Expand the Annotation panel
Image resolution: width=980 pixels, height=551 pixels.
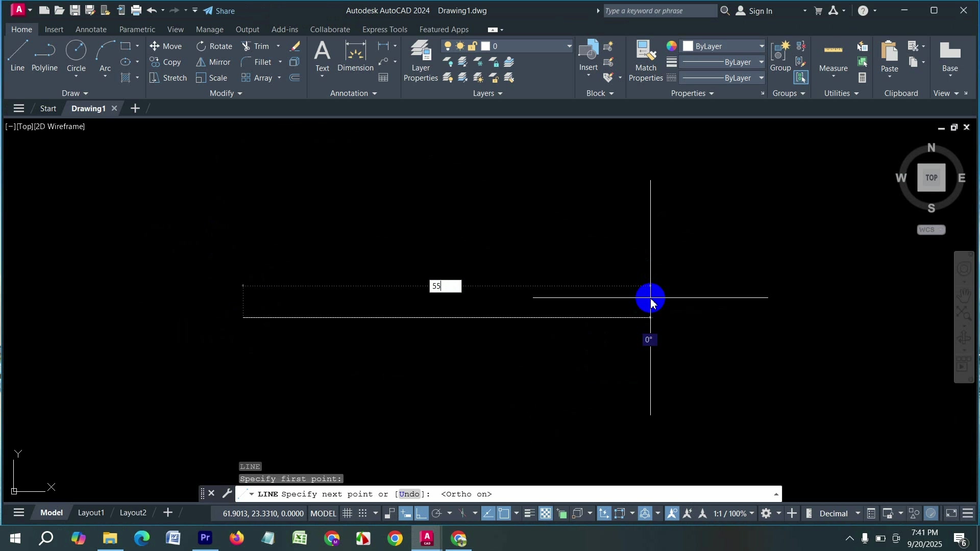(353, 93)
